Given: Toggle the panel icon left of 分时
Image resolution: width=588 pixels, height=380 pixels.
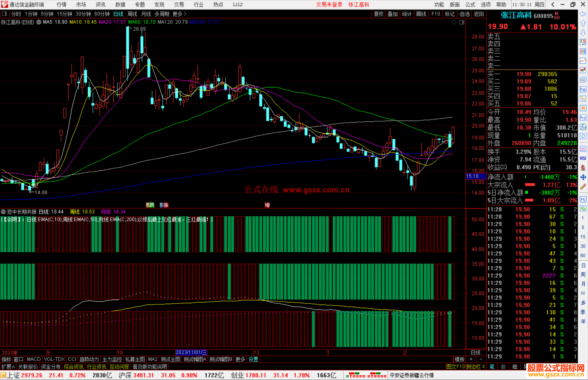Looking at the screenshot, I should 5,14.
